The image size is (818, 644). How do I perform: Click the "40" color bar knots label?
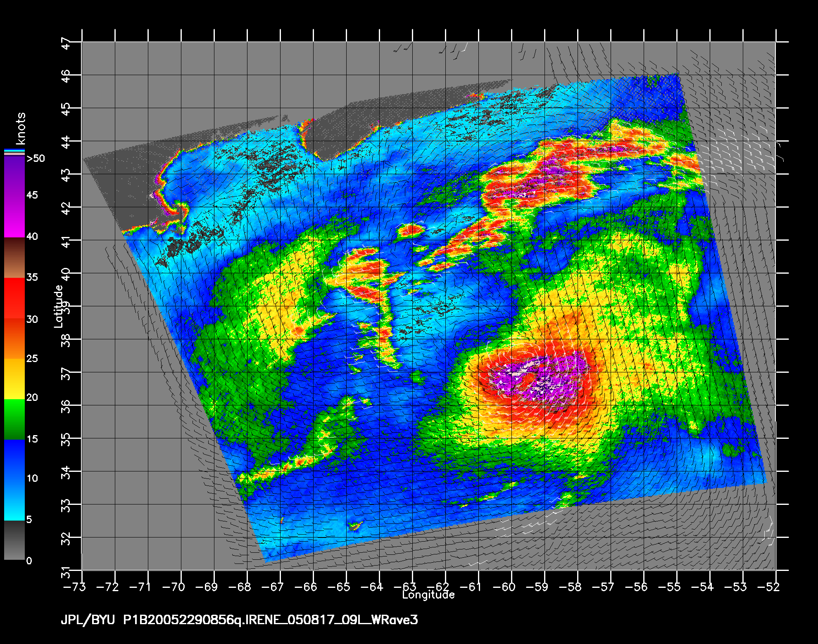click(32, 236)
